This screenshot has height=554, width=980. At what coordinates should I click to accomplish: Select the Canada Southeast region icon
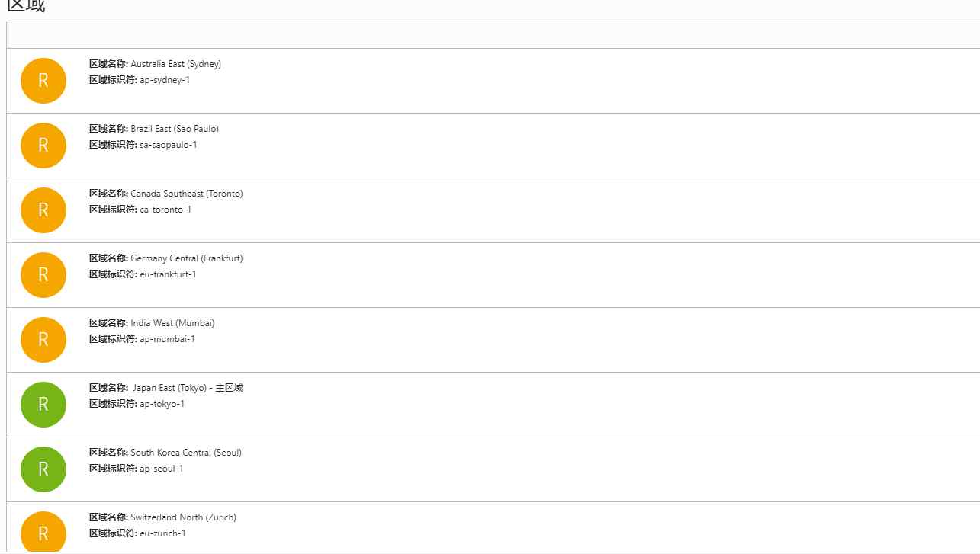pyautogui.click(x=43, y=210)
